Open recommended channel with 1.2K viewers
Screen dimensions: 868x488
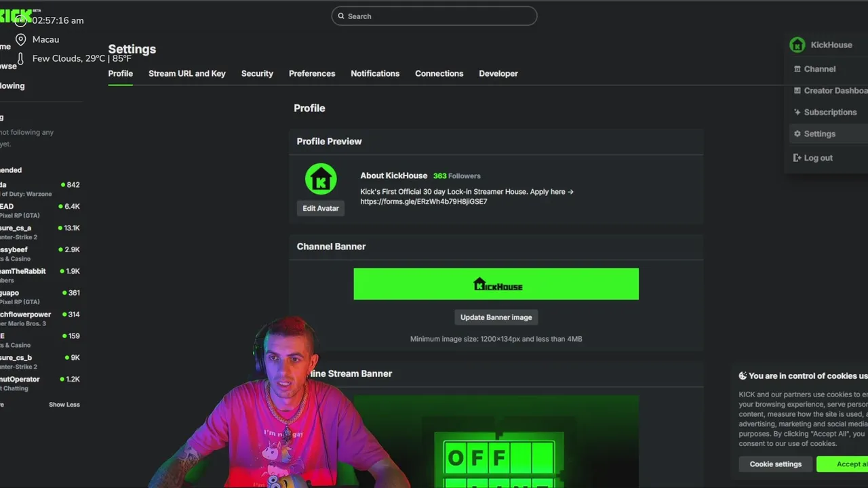coord(40,384)
